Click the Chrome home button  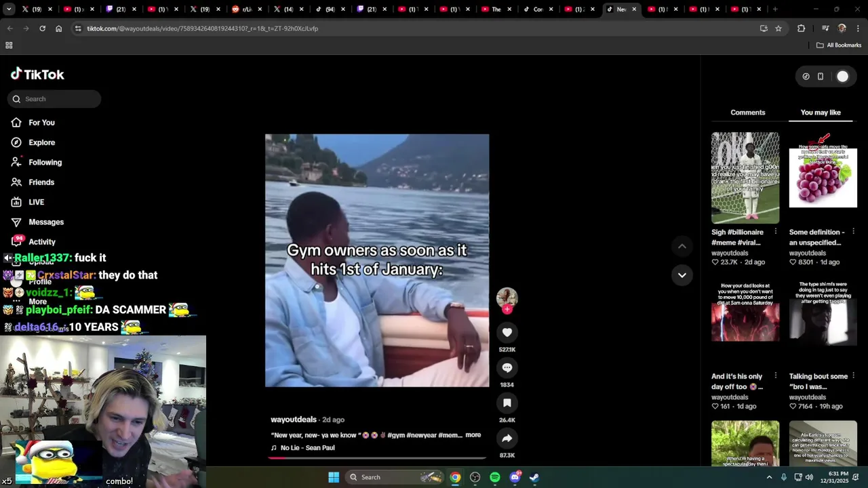(x=58, y=28)
